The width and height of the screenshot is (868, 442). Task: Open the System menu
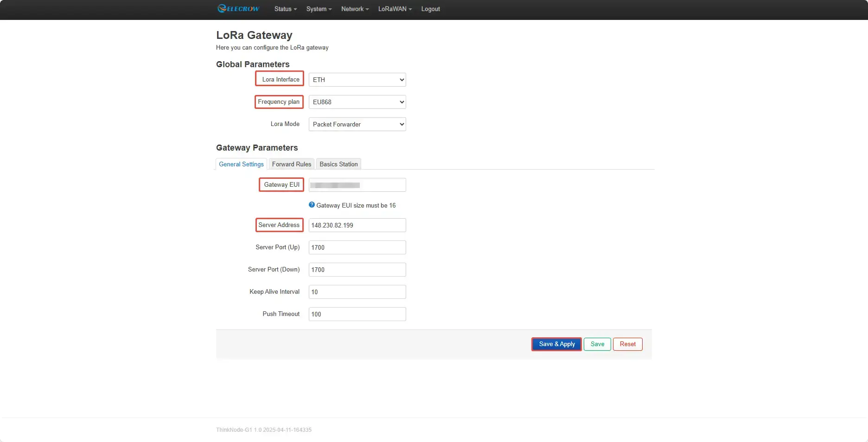[319, 9]
